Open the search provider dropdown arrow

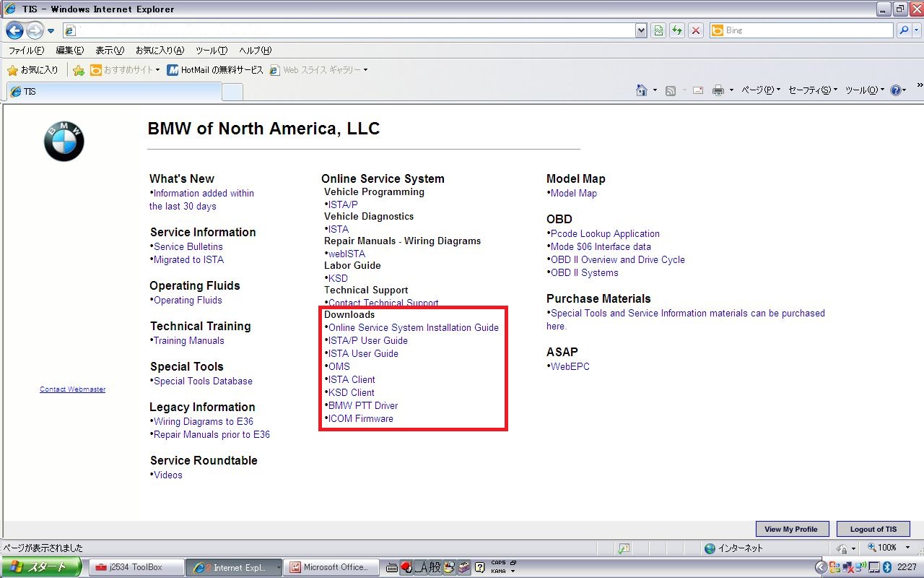pos(917,30)
